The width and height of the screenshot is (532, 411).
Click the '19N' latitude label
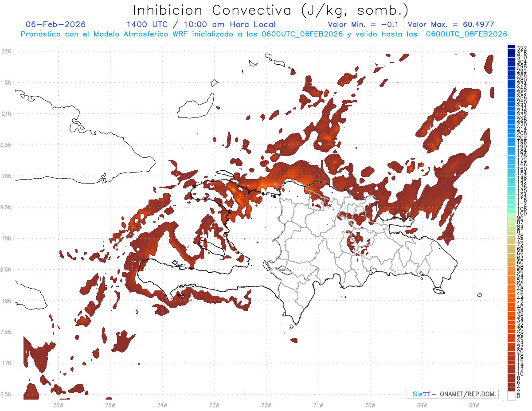6,239
